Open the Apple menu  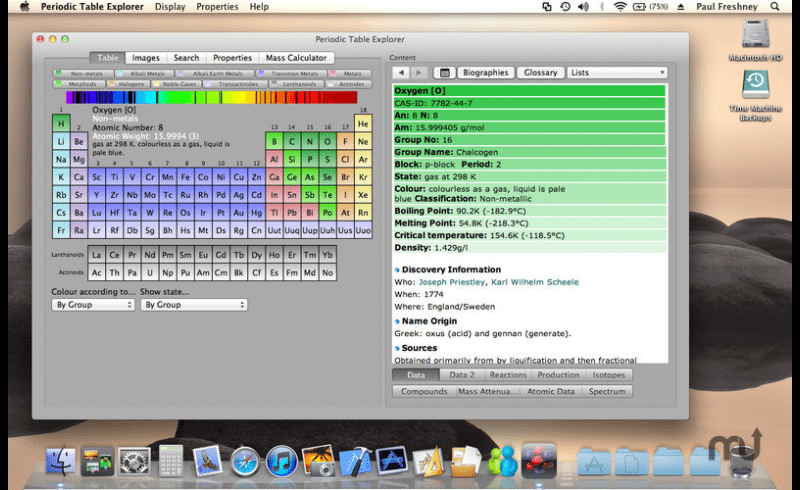point(24,7)
